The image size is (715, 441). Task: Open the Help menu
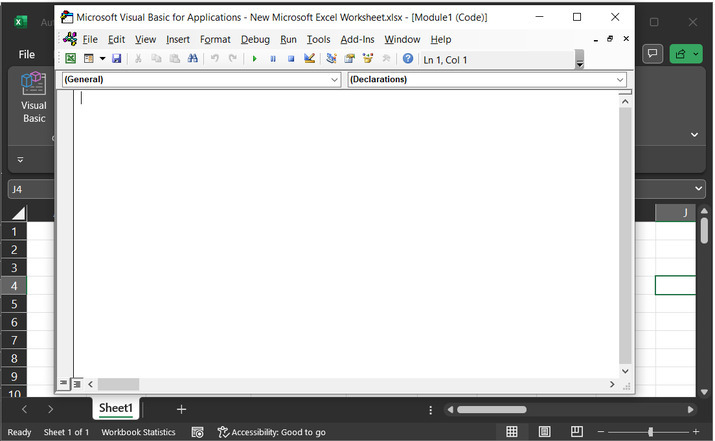coord(441,40)
